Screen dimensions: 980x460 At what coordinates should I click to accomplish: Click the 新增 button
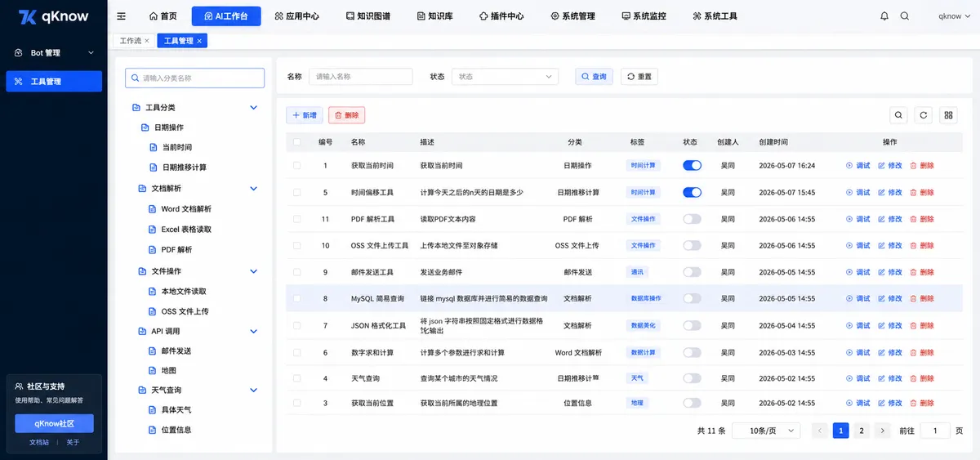305,115
